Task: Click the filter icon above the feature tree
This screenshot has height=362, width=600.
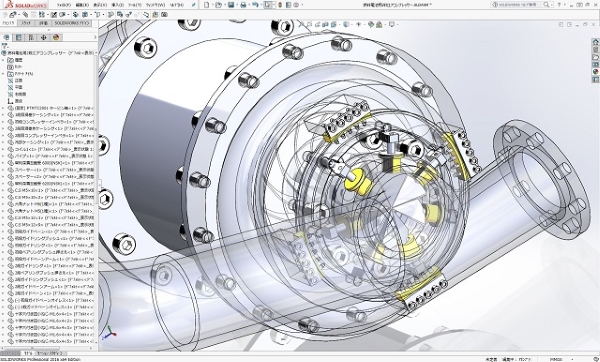Action: pos(5,46)
